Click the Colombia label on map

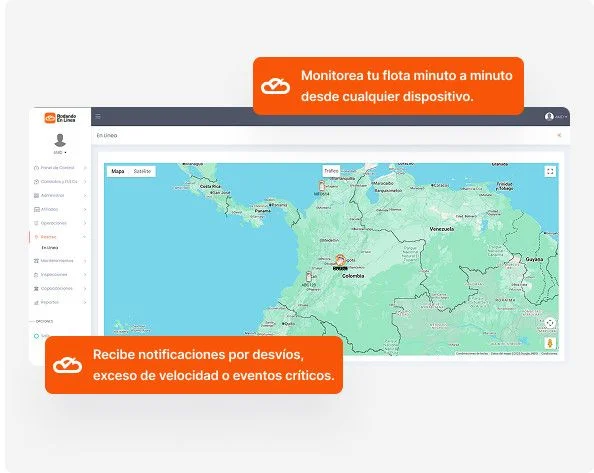(353, 276)
